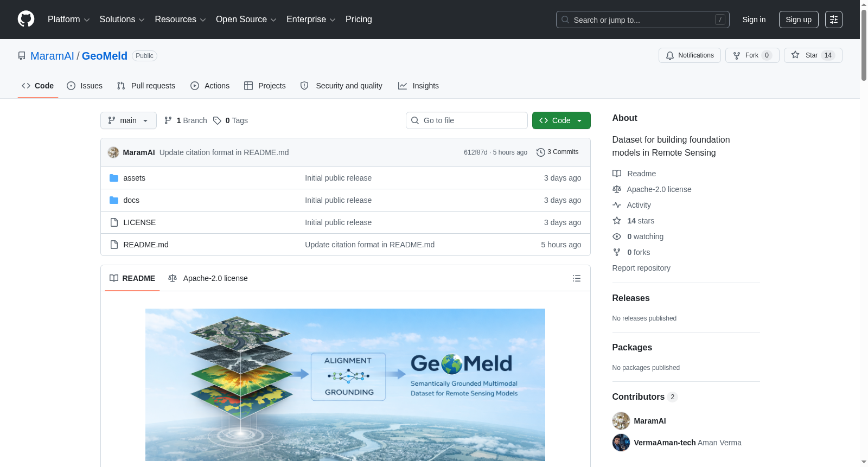View the 0 watching link
The image size is (868, 467).
click(x=638, y=236)
